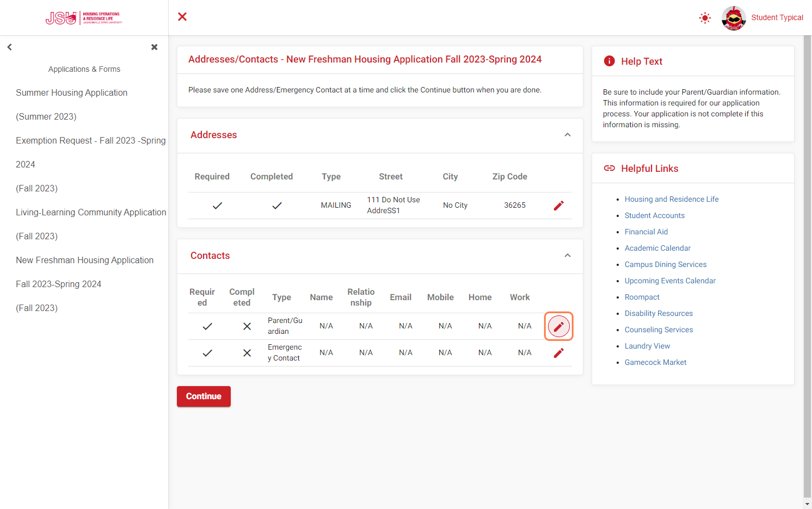Viewport: 812px width, 509px height.
Task: Open Student Accounts link
Action: coord(655,215)
